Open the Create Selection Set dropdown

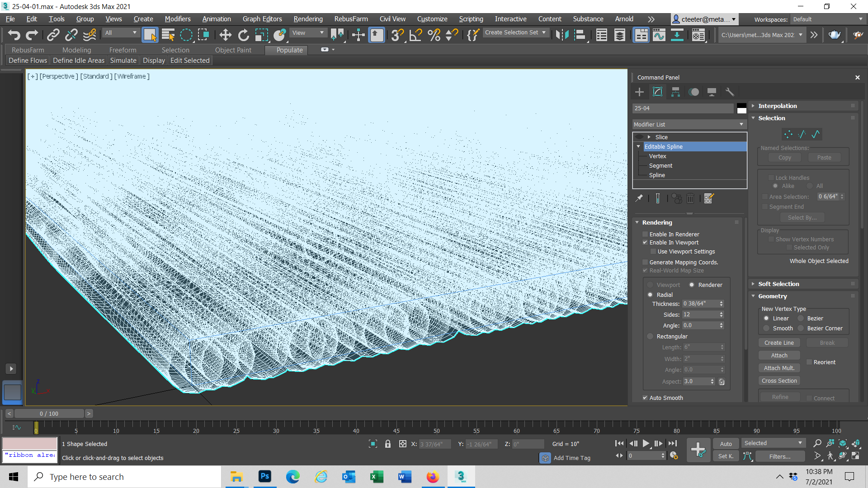click(x=516, y=33)
